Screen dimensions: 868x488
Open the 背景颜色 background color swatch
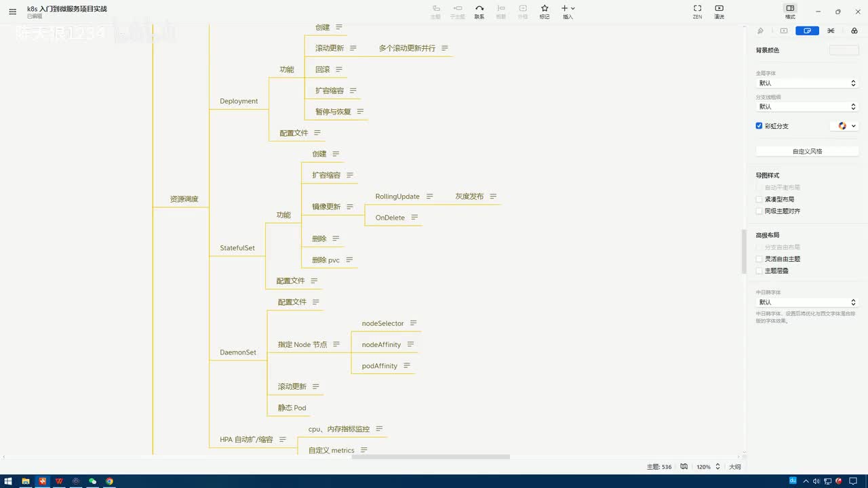pos(844,50)
